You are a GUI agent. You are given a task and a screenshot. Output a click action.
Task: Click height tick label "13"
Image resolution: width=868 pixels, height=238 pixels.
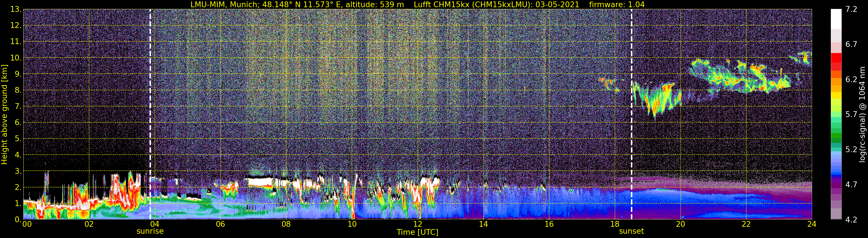[15, 10]
